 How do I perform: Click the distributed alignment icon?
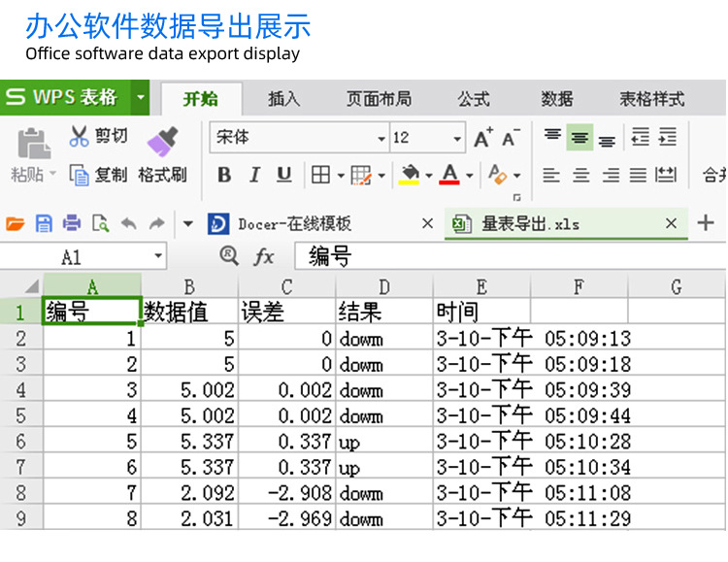coord(666,175)
